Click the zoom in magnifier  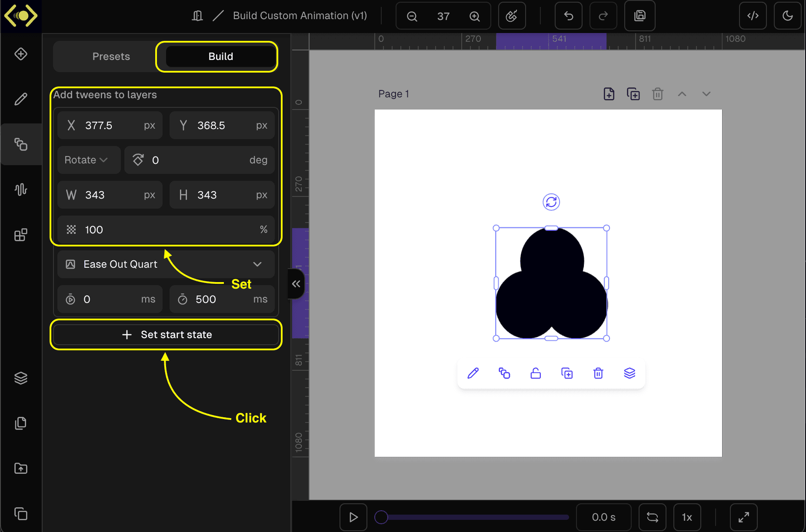pos(474,17)
